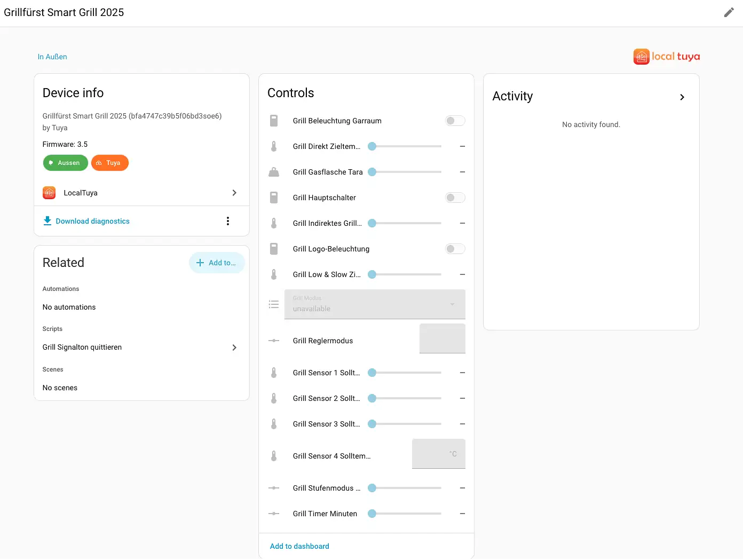
Task: Adjust the Grill Stufenmodus slider
Action: [406, 488]
